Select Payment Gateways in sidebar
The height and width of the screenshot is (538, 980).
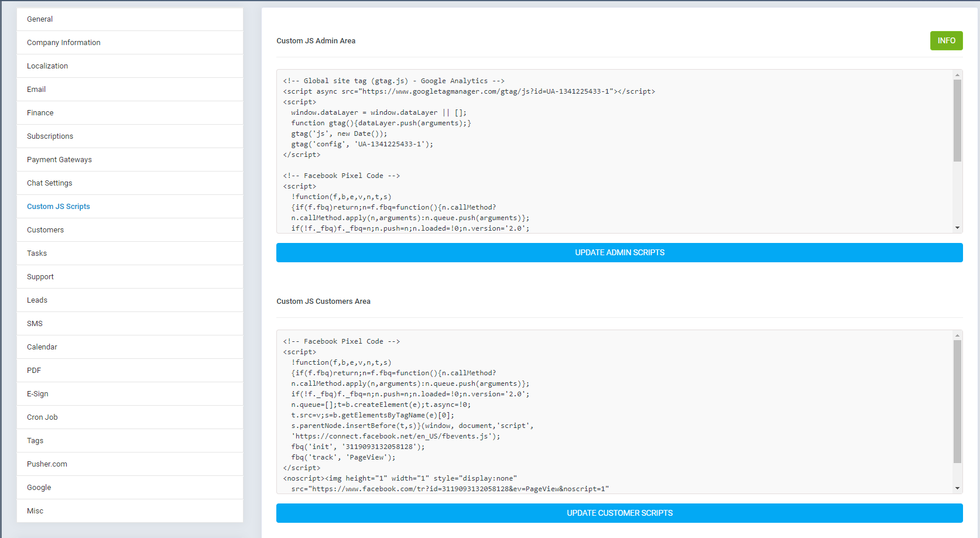129,160
